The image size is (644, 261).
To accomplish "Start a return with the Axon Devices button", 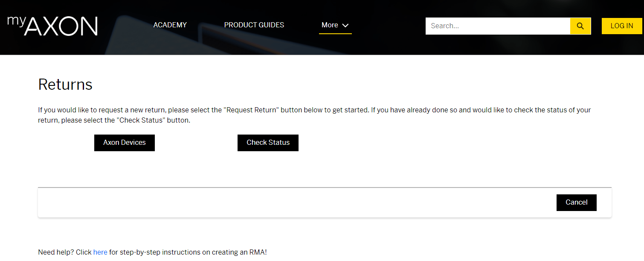I will point(124,142).
